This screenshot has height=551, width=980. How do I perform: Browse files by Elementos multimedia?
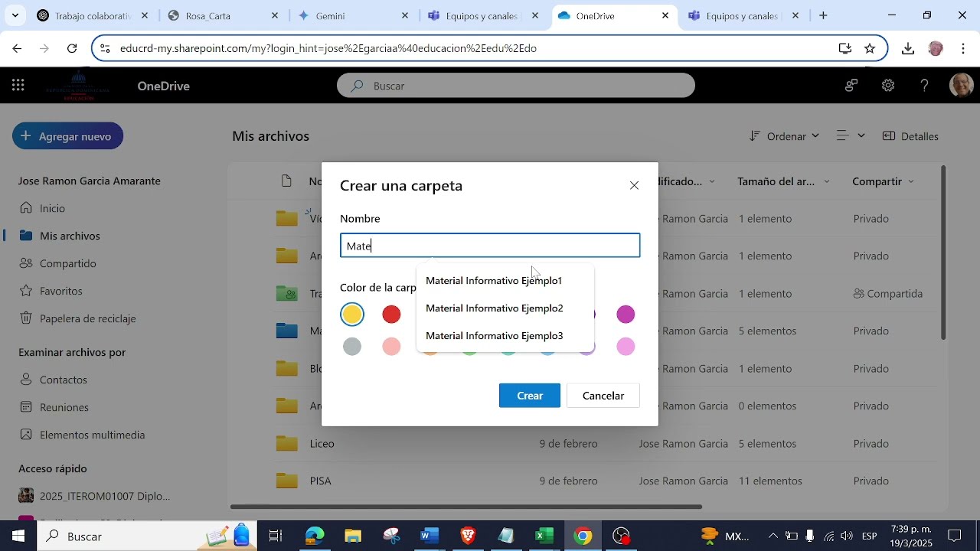tap(92, 435)
